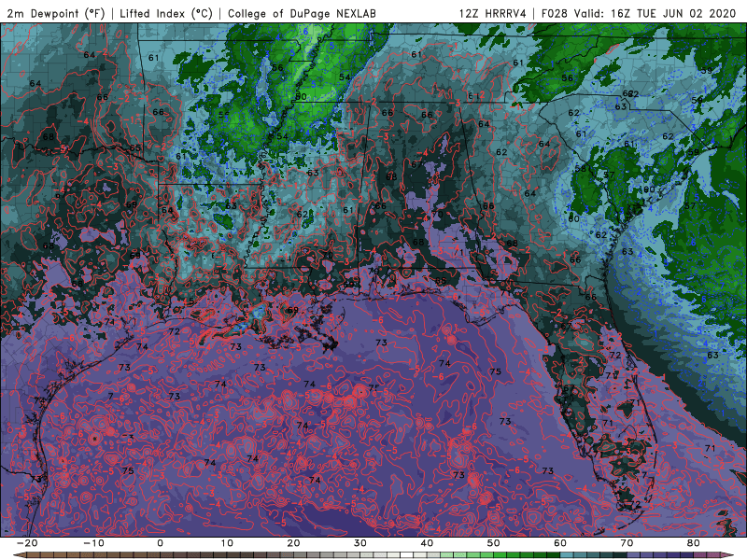Screen dimensions: 747x560
Task: Click the '-20' colorbar scale label
Action: (x=26, y=543)
